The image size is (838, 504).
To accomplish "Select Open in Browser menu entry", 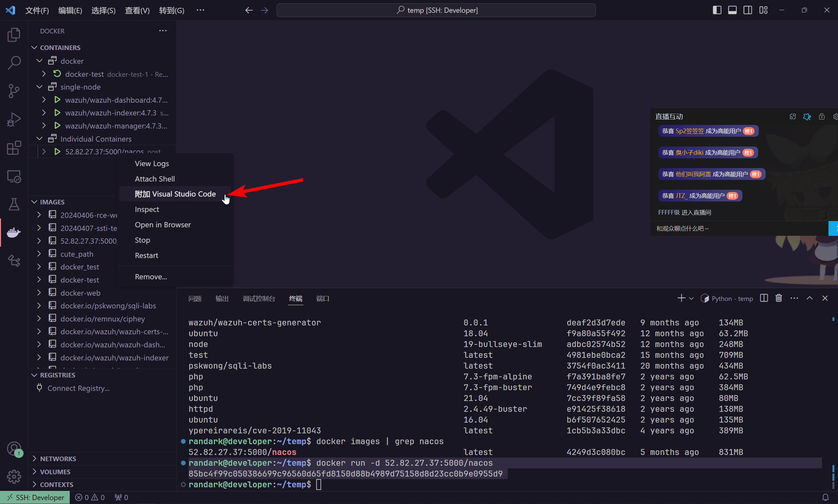I will coord(175,224).
